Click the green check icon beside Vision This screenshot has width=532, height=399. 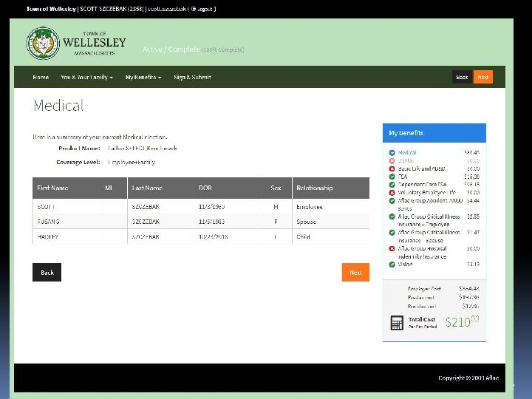[392, 265]
